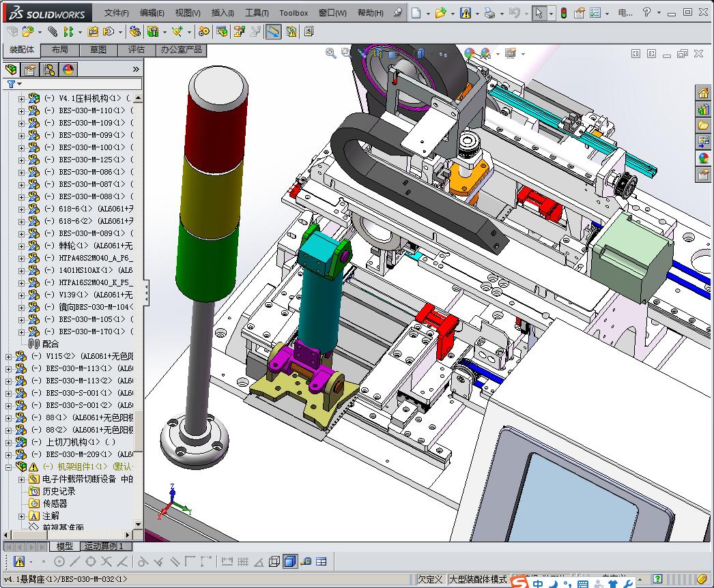
Task: Click the Measure tape icon in the bottom toolbar
Action: click(x=306, y=561)
